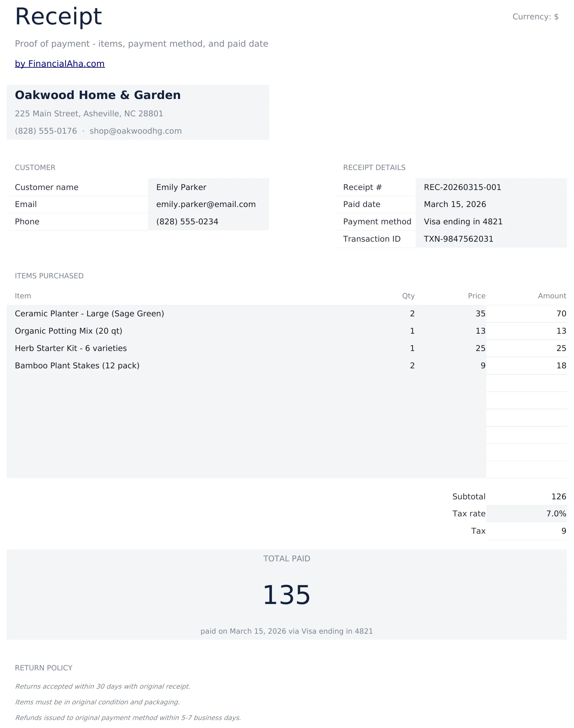574x728 pixels.
Task: Click the customer name field 'Emily Parker'
Action: (x=208, y=187)
